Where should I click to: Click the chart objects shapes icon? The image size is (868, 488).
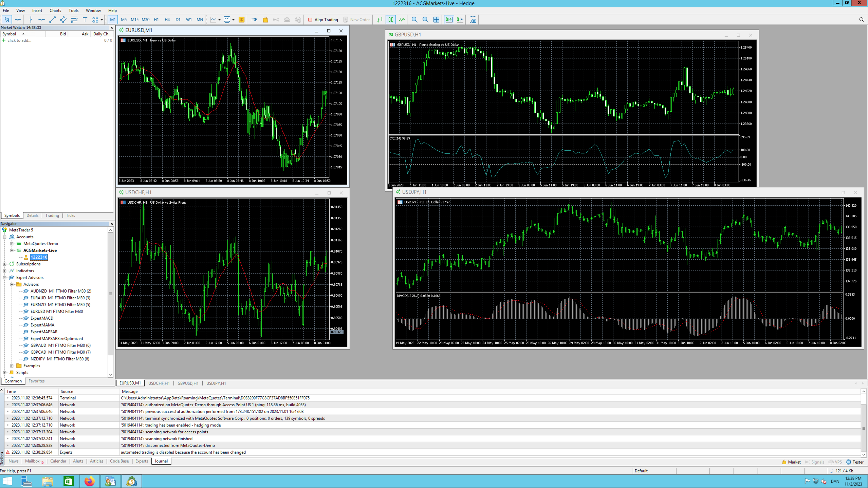tap(95, 20)
